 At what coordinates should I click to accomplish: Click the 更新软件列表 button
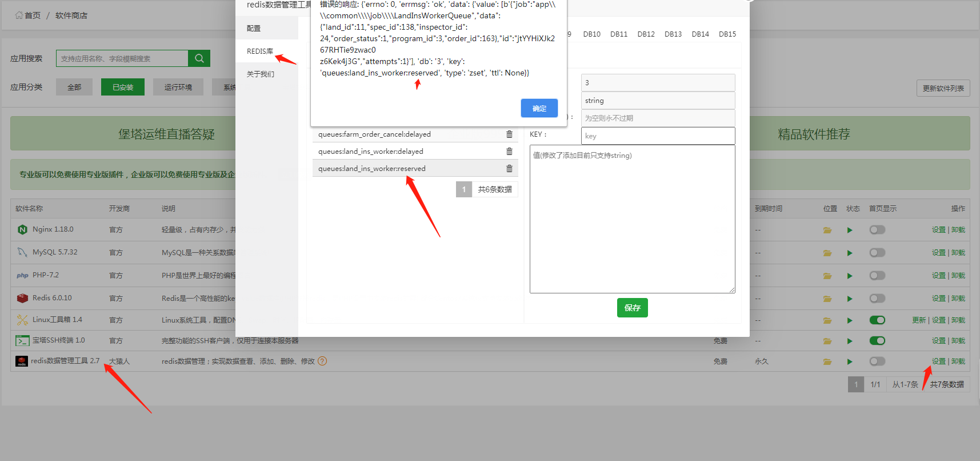(943, 88)
